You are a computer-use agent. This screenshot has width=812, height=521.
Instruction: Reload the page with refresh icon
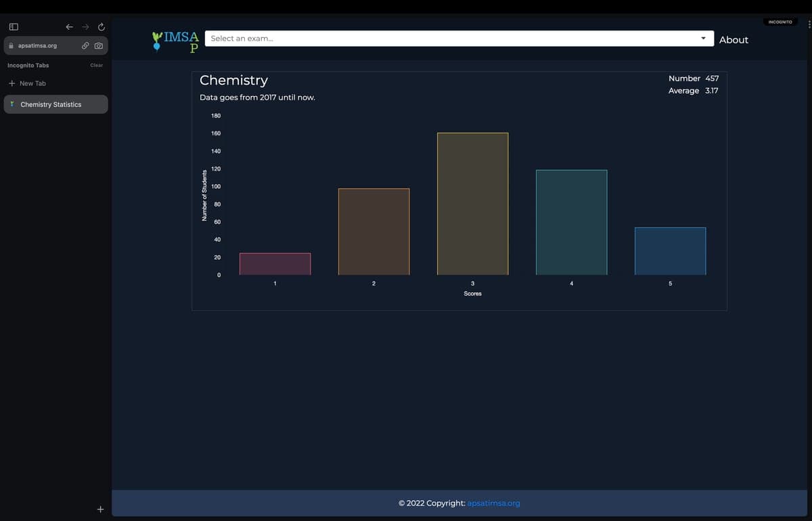[x=101, y=27]
